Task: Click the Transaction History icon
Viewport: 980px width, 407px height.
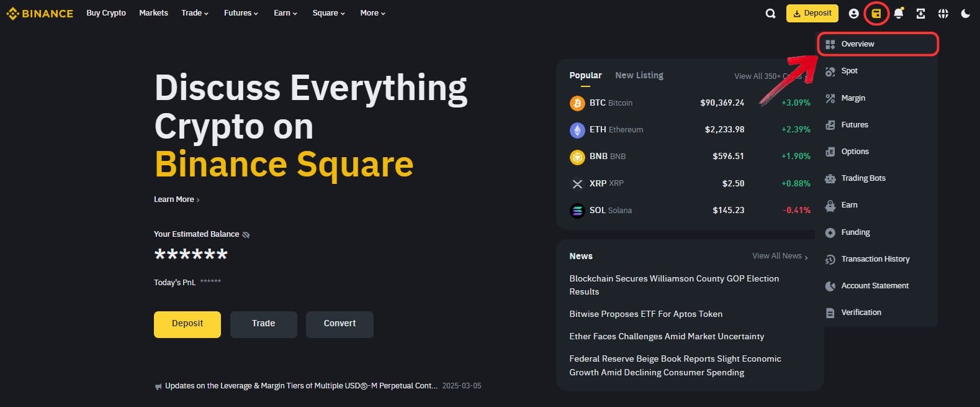Action: point(830,259)
